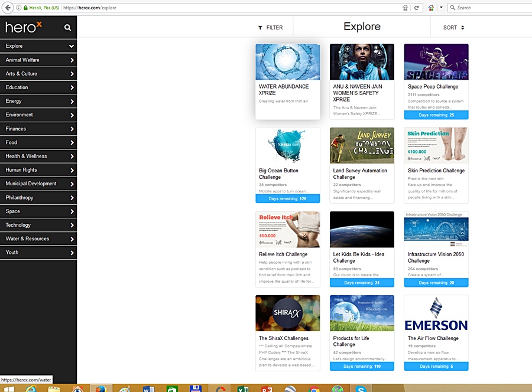Open the Water Abundance XPRIZE thumbnail
The height and width of the screenshot is (392, 532).
288,61
